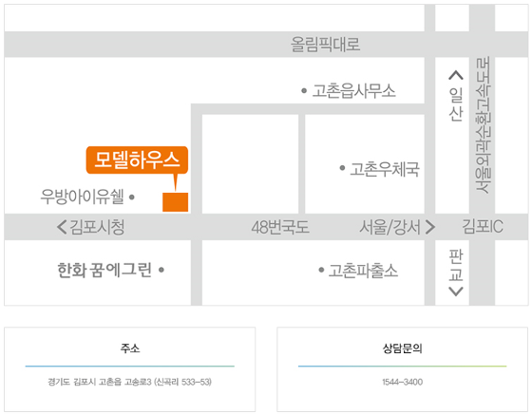The width and height of the screenshot is (532, 414).
Task: Click the 김포시청 direction label
Action: click(97, 227)
